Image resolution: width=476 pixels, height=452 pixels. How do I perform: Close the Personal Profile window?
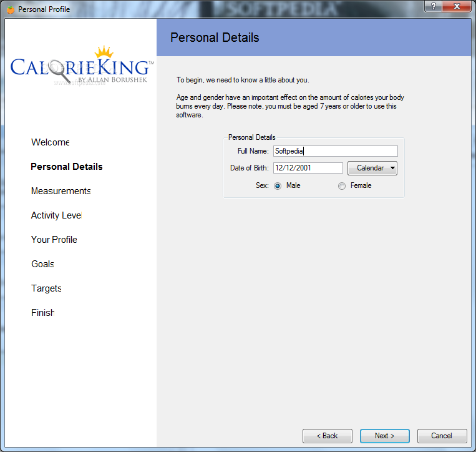click(x=457, y=6)
